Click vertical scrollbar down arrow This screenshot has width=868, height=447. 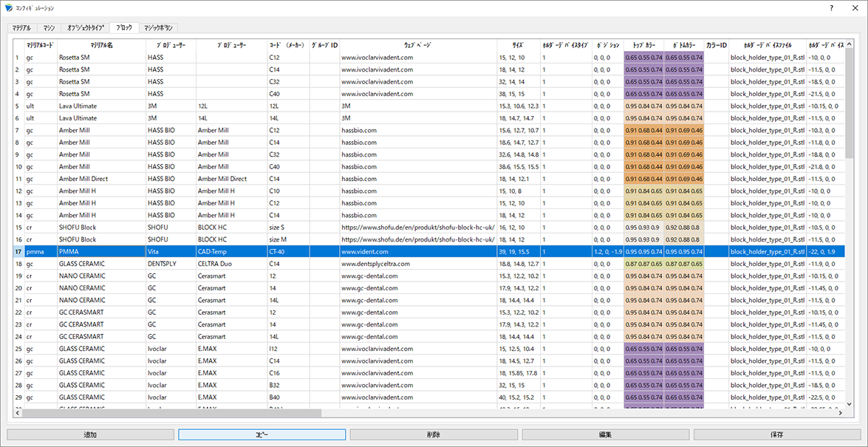pos(850,404)
